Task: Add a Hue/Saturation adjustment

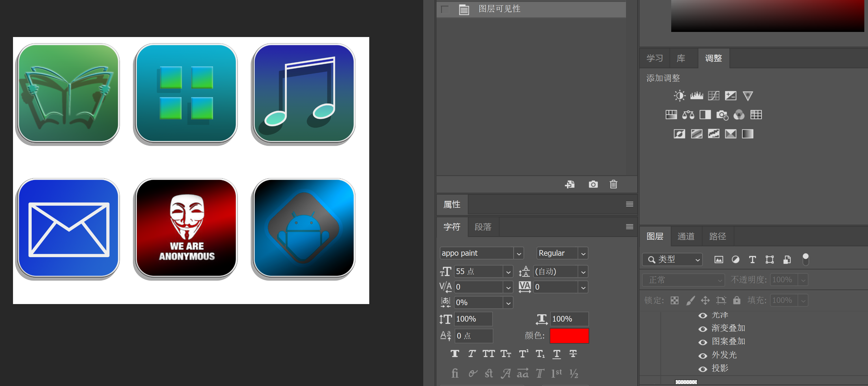Action: click(x=671, y=115)
